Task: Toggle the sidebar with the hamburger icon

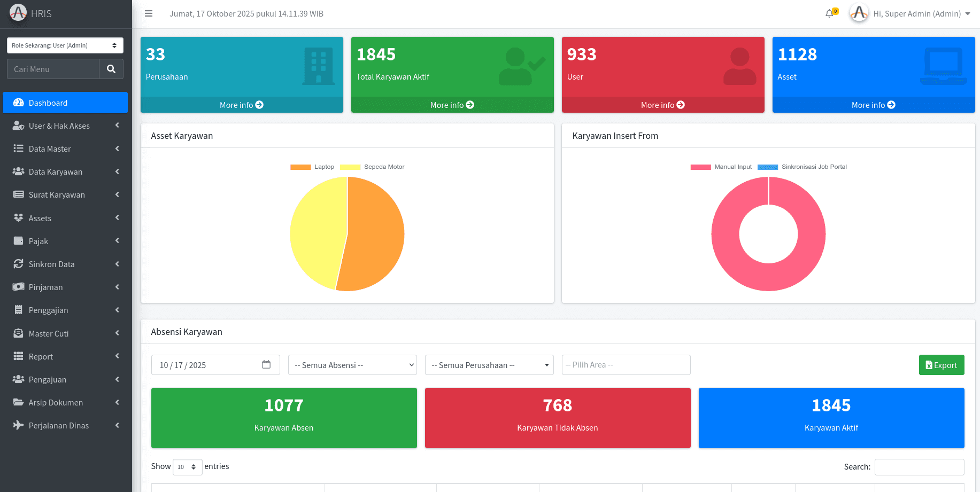Action: [149, 14]
